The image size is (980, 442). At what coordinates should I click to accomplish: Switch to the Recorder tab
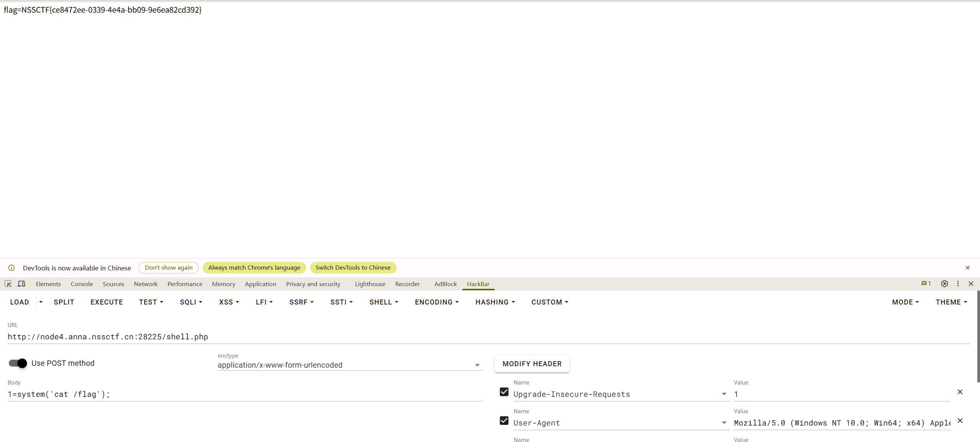pos(407,284)
